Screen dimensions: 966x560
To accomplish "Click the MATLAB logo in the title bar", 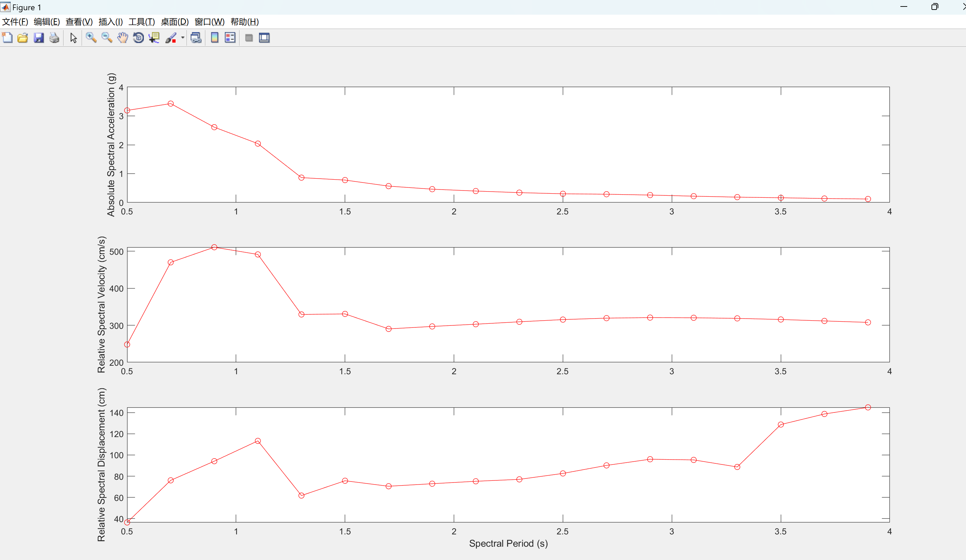I will (5, 7).
